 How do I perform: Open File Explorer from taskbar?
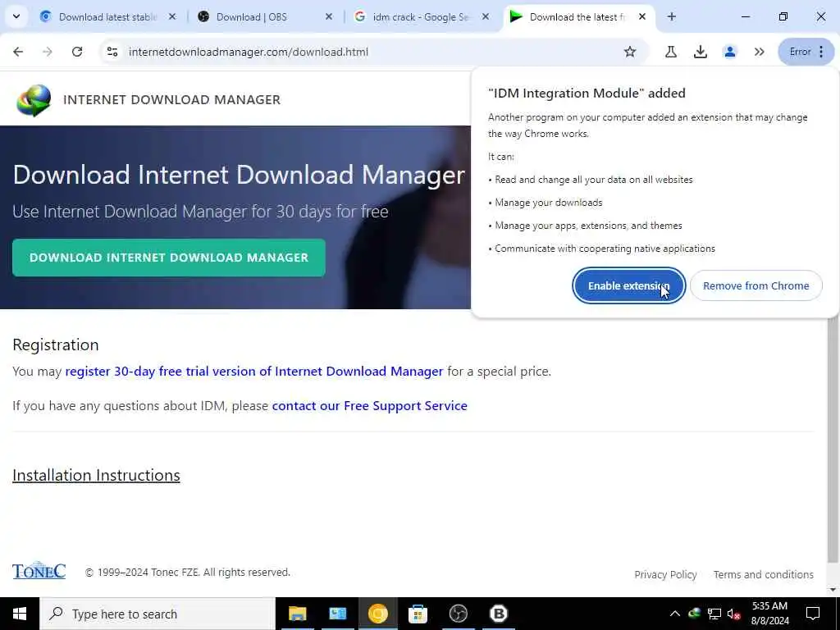click(297, 614)
